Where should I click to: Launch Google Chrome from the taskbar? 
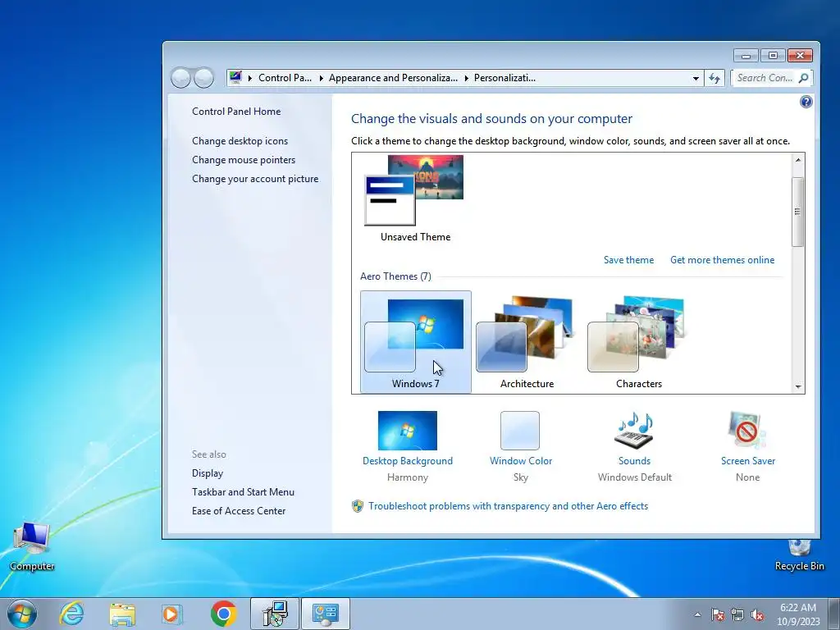pos(223,614)
